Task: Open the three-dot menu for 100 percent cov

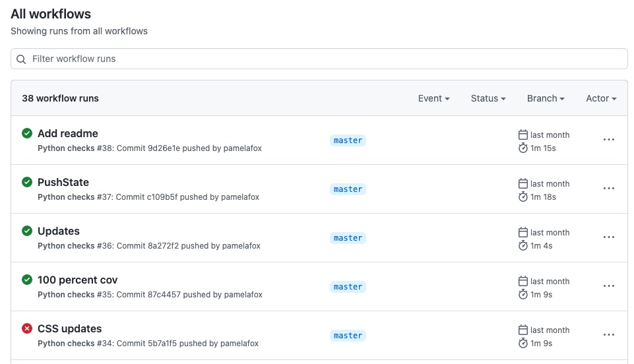Action: (608, 286)
